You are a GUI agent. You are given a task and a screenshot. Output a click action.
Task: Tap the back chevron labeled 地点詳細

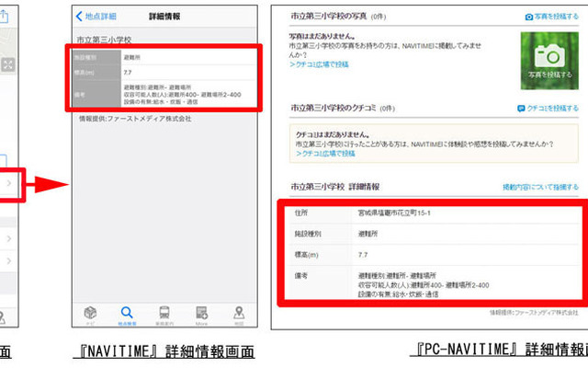96,17
